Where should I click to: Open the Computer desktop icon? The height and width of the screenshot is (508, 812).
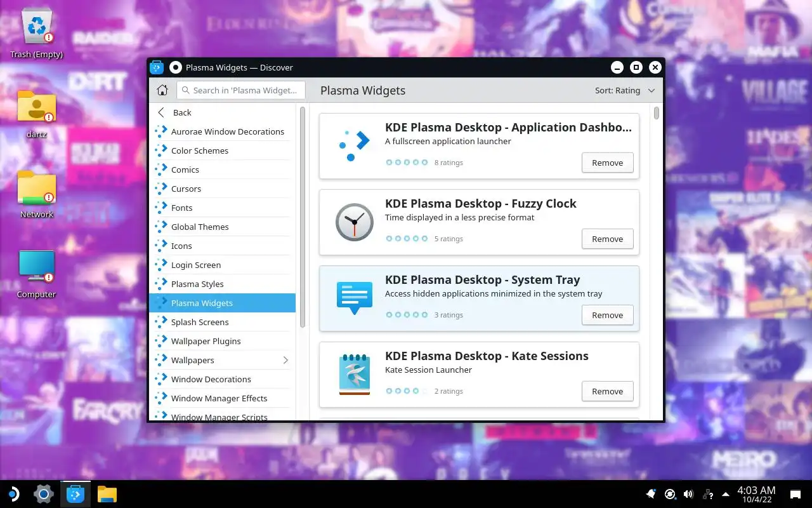tap(37, 266)
